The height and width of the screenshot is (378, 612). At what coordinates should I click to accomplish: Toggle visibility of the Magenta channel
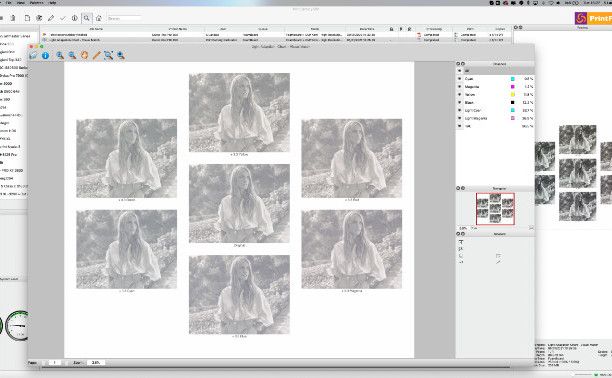(459, 87)
